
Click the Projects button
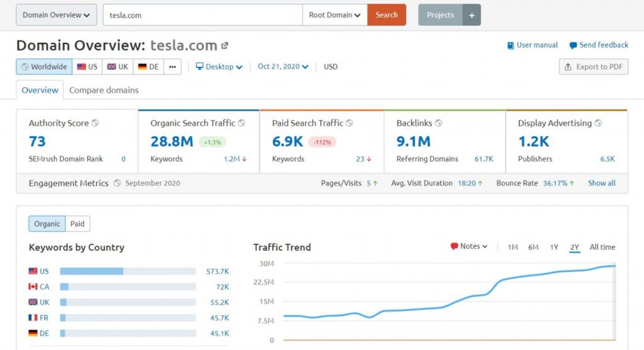440,15
